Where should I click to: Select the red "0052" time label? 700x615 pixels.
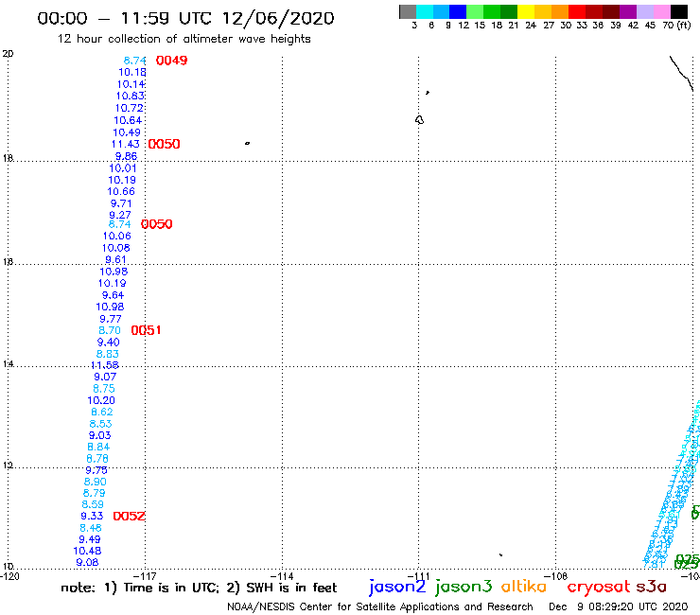coord(129,517)
